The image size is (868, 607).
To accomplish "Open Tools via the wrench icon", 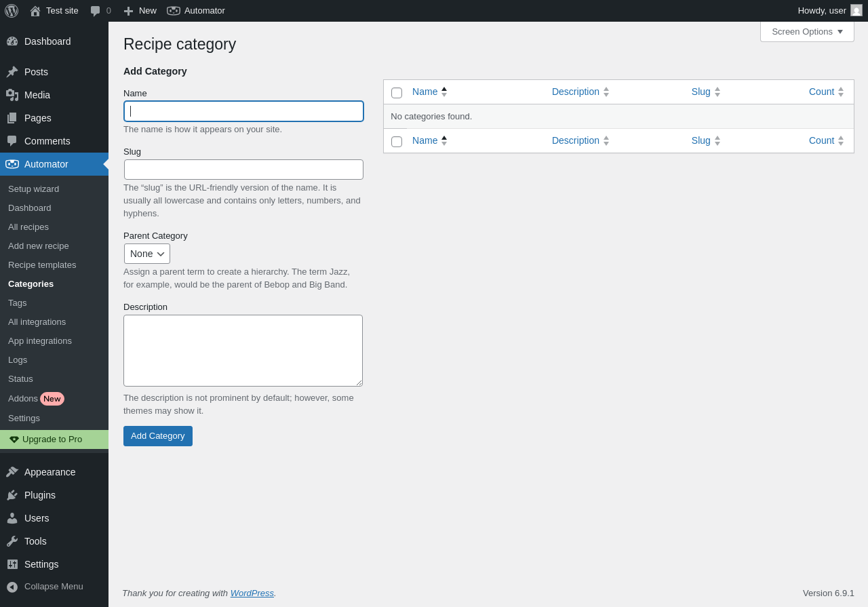I will tap(12, 541).
